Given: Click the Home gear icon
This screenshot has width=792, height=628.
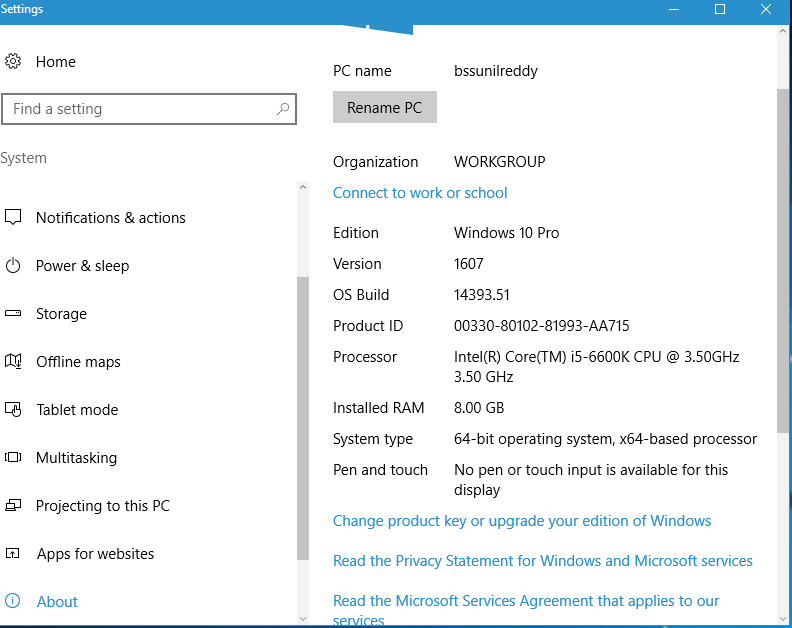Looking at the screenshot, I should [13, 61].
